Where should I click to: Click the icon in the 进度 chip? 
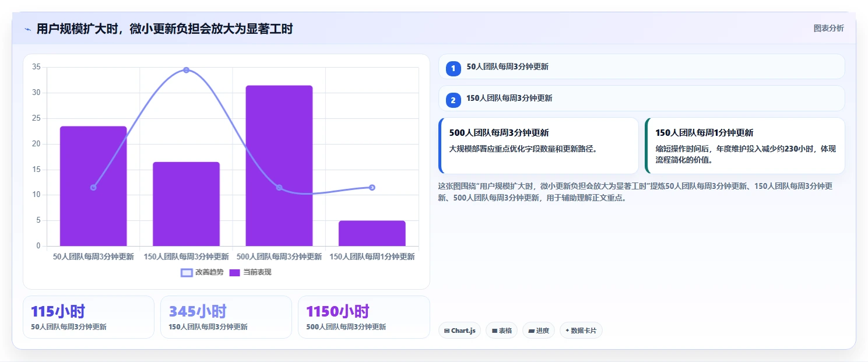tap(531, 331)
